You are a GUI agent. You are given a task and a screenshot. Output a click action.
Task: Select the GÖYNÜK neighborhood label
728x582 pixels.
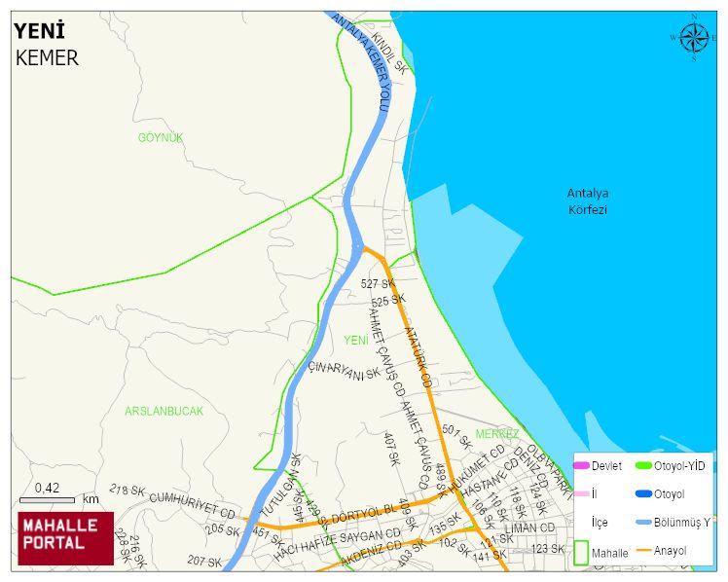click(x=161, y=138)
